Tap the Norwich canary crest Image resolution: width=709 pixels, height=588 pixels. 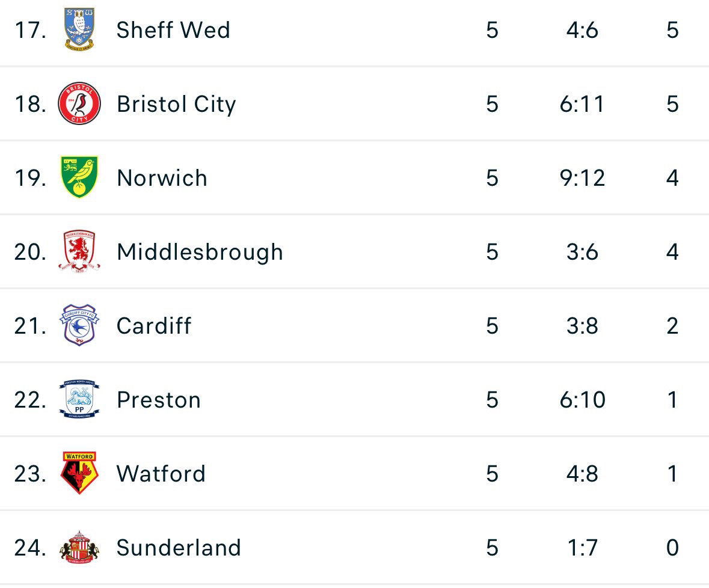[79, 177]
